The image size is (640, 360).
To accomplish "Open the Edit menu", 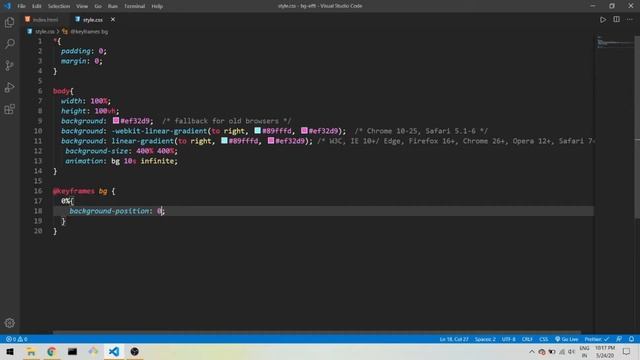I will tap(37, 6).
